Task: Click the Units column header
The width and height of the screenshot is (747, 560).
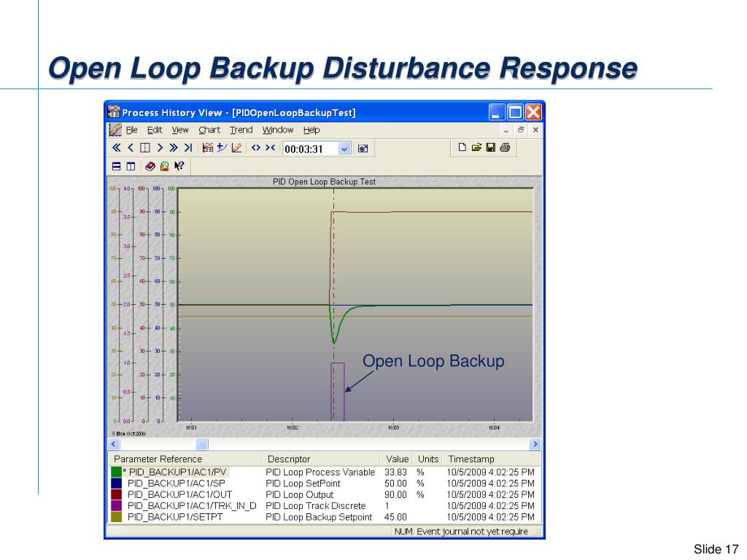Action: point(427,459)
